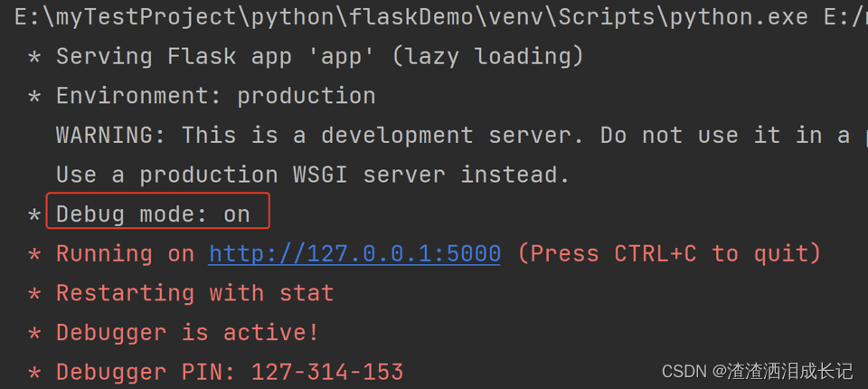Click the word "WSGI" in the console

tap(320, 176)
